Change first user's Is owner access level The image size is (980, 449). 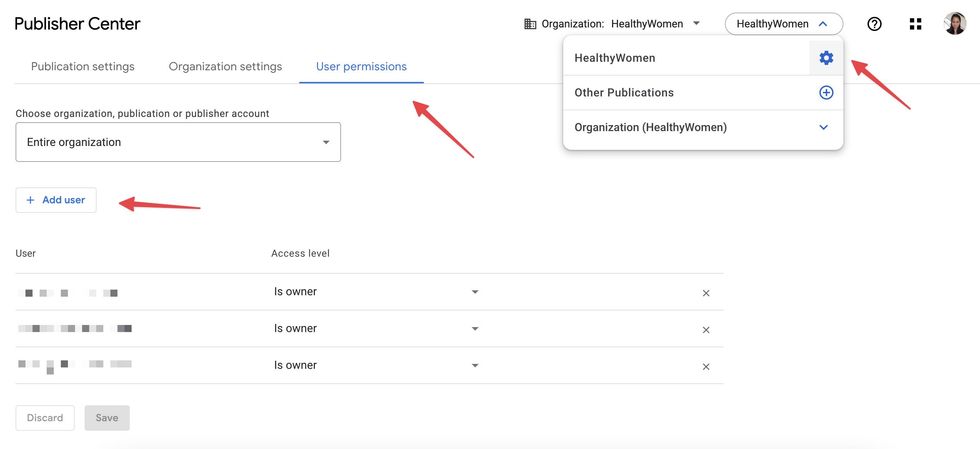[376, 292]
